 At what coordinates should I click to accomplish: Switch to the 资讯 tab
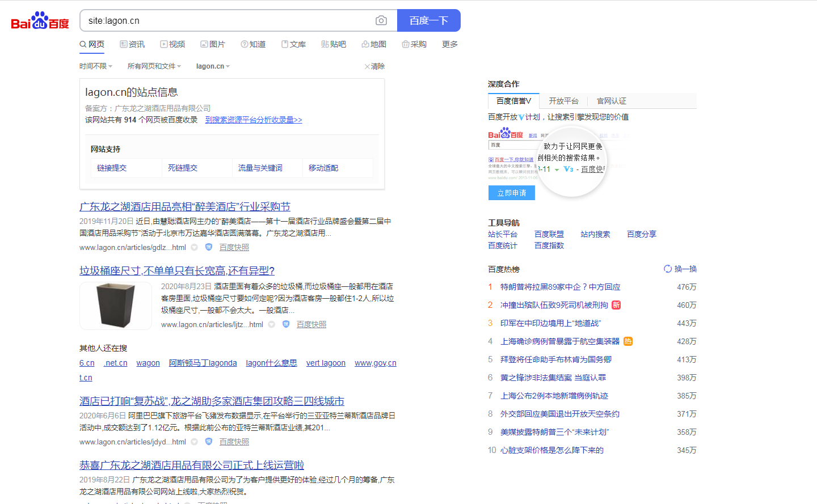pos(132,44)
